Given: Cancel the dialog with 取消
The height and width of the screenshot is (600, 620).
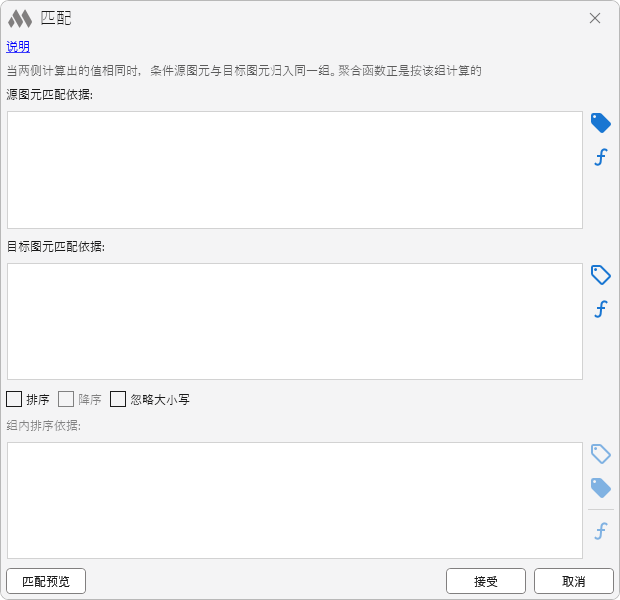Looking at the screenshot, I should pos(573,581).
